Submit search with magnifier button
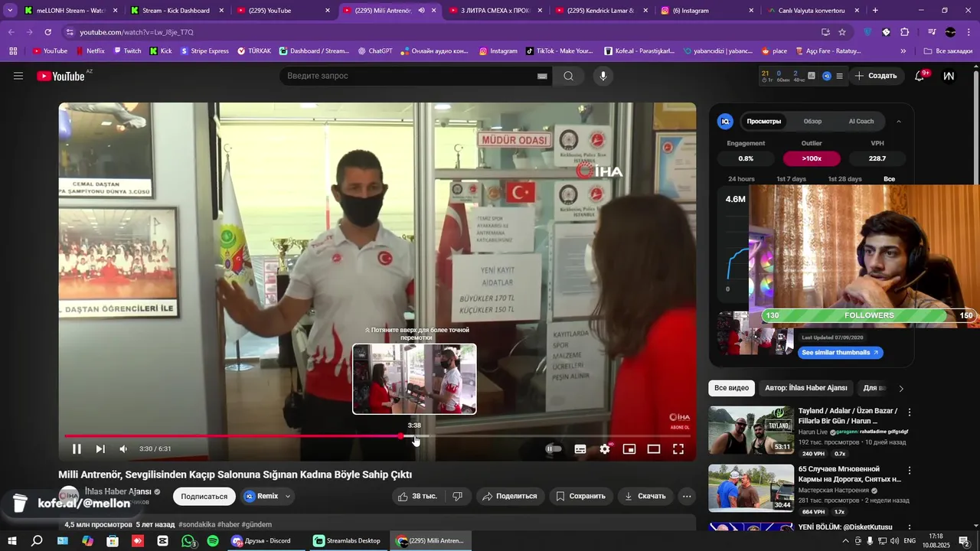 tap(568, 76)
